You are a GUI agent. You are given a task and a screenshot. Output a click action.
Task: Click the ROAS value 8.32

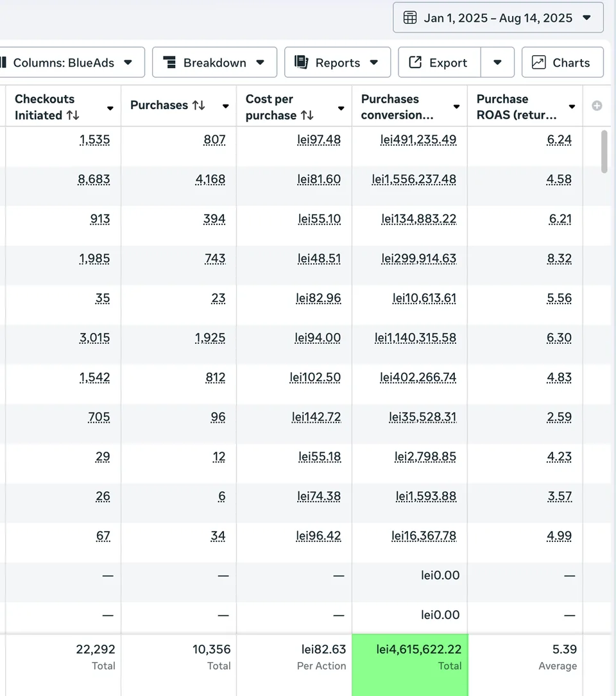560,259
